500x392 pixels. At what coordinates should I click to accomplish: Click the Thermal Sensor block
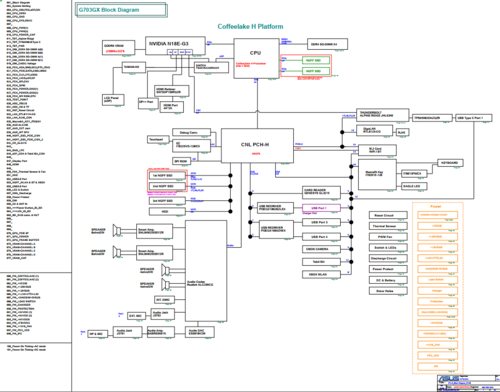[x=388, y=226]
